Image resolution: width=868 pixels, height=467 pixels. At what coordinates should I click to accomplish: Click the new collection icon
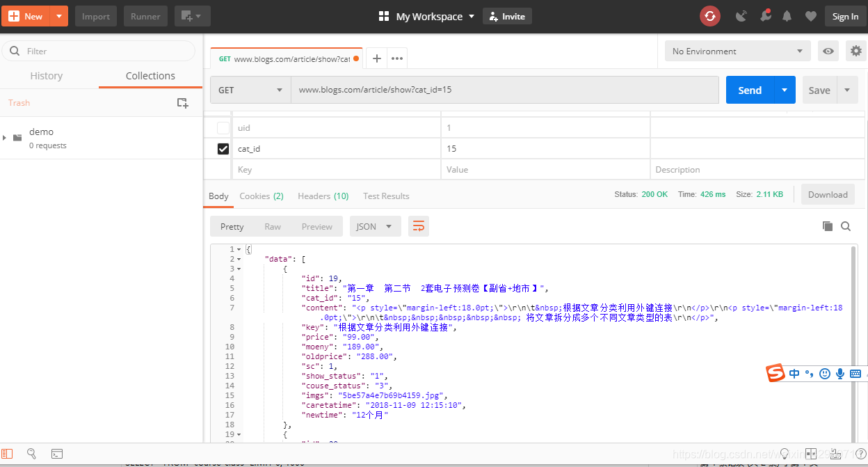tap(182, 102)
